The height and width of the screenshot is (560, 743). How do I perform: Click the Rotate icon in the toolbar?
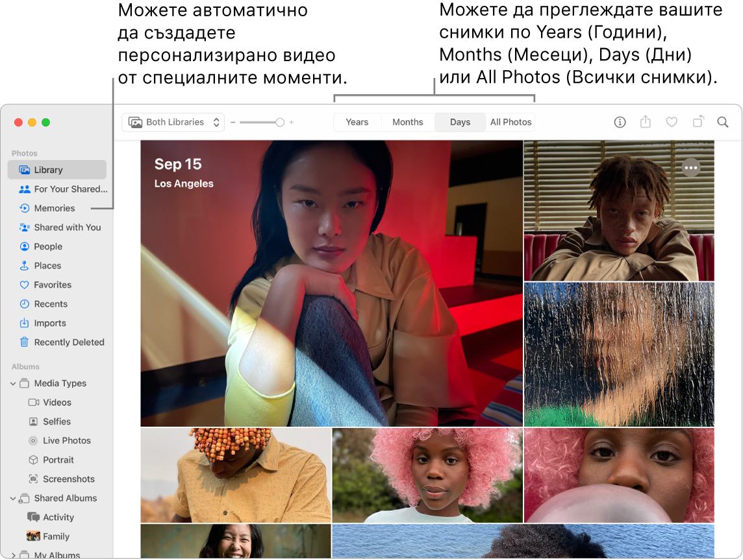(x=697, y=122)
